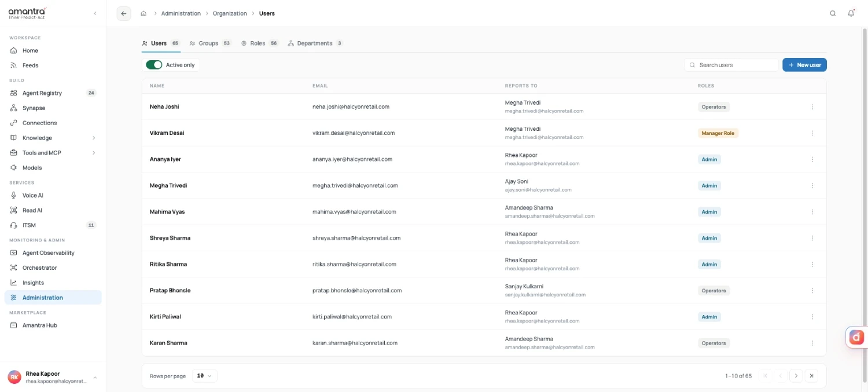Switch to the Roles tab
This screenshot has width=868, height=392.
pyautogui.click(x=260, y=43)
